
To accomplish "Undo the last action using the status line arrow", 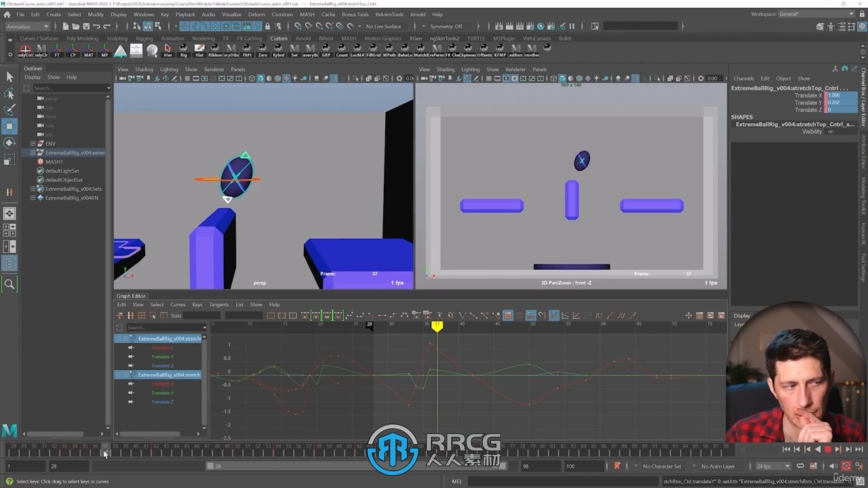I will [96, 26].
